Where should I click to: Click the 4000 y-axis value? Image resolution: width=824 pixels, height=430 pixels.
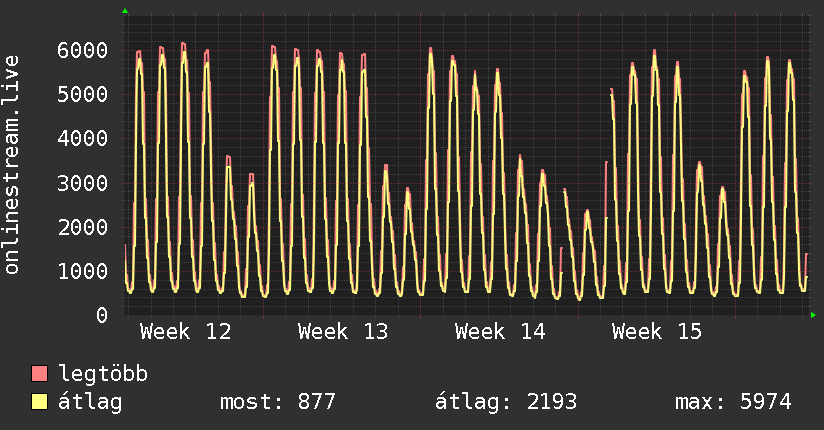[83, 139]
